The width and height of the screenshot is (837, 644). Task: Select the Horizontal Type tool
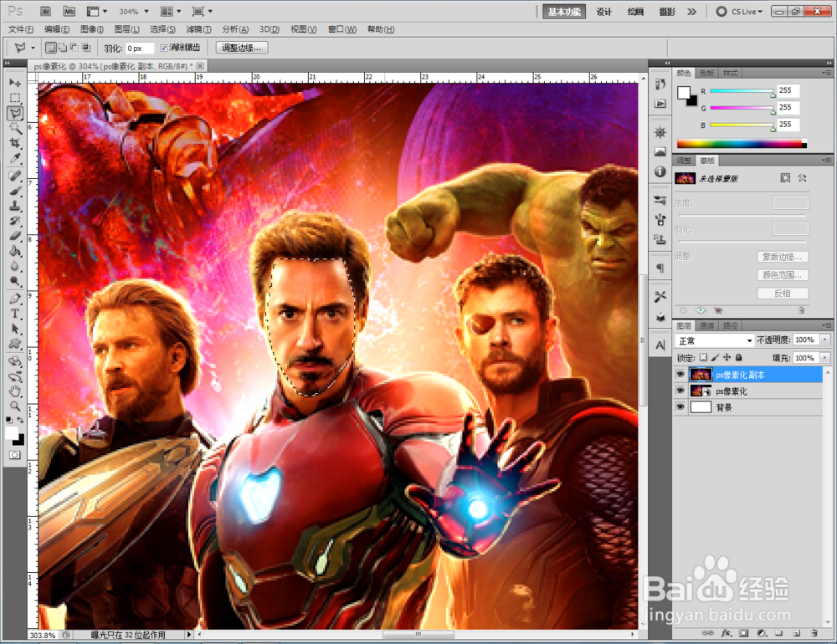tap(15, 314)
